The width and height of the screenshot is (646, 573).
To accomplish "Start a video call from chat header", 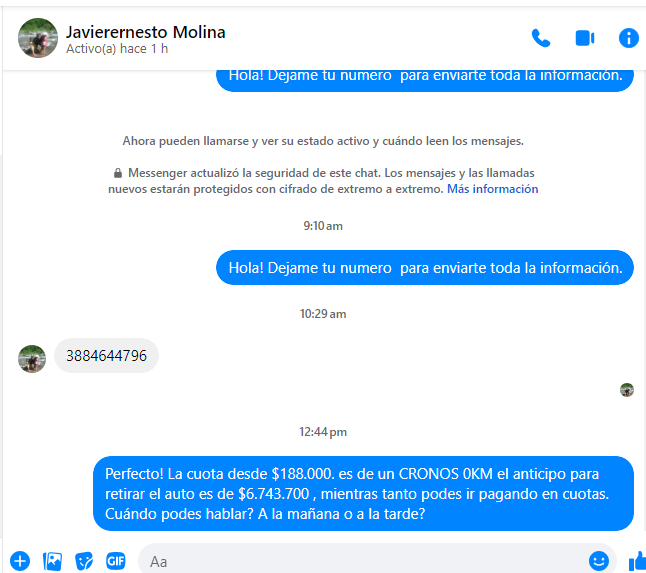I will 585,38.
